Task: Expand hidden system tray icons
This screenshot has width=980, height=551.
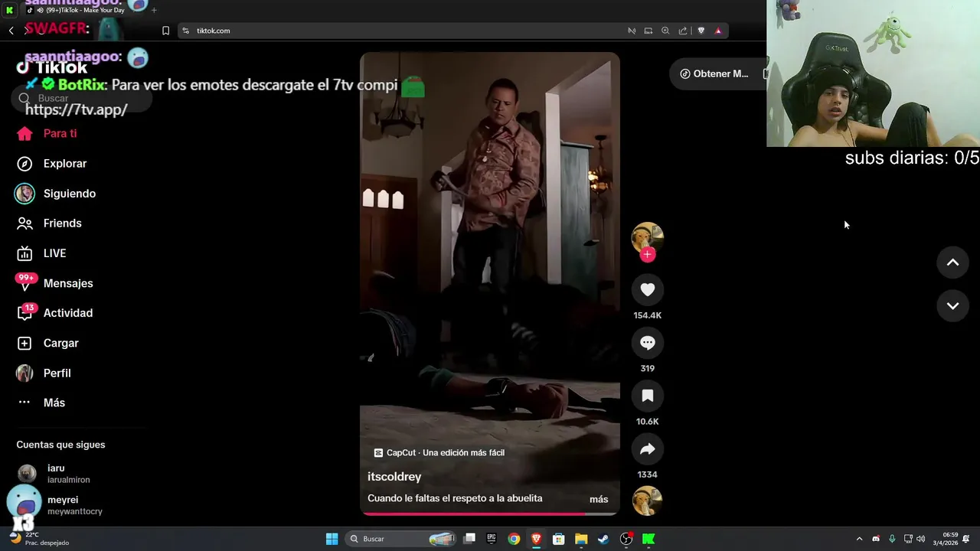Action: (859, 539)
